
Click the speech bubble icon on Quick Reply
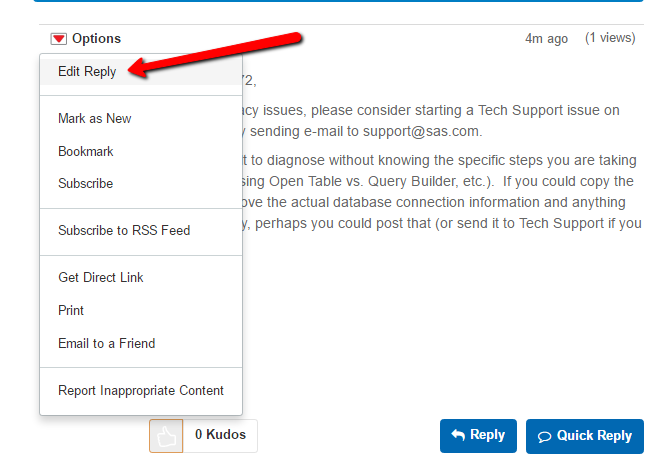(x=545, y=436)
